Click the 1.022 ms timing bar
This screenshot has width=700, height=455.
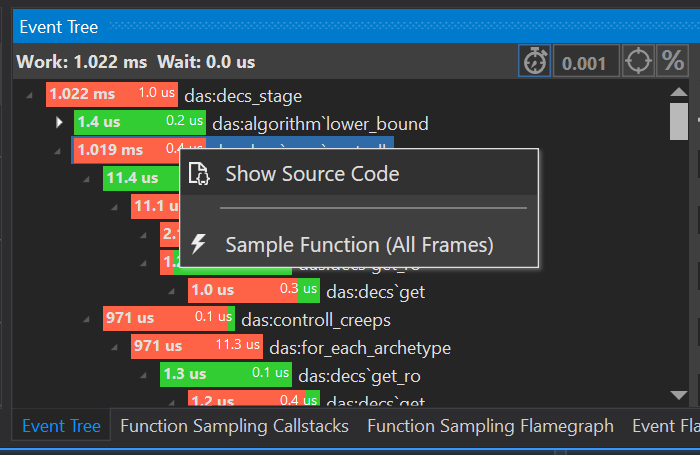(x=112, y=94)
